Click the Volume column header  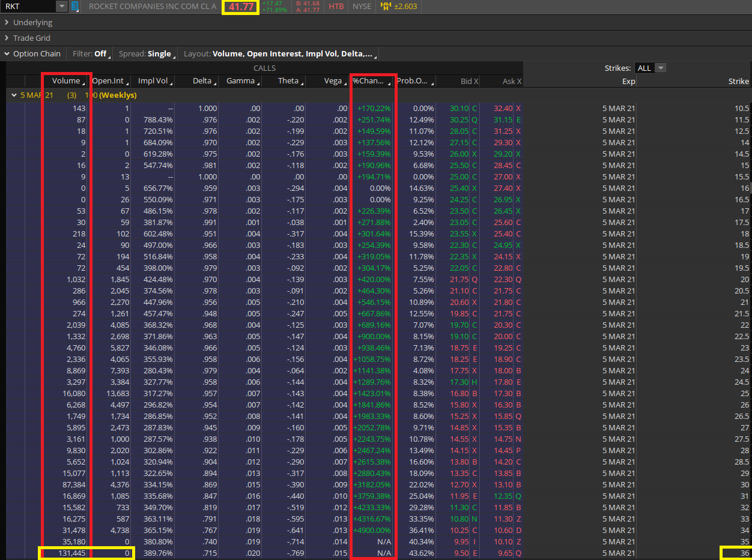pos(66,81)
